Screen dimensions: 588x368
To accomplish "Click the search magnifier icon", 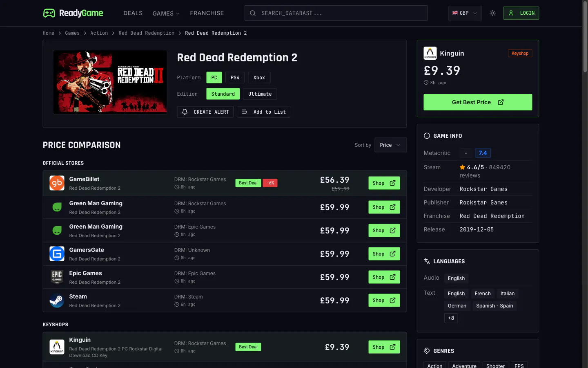I will tap(253, 13).
